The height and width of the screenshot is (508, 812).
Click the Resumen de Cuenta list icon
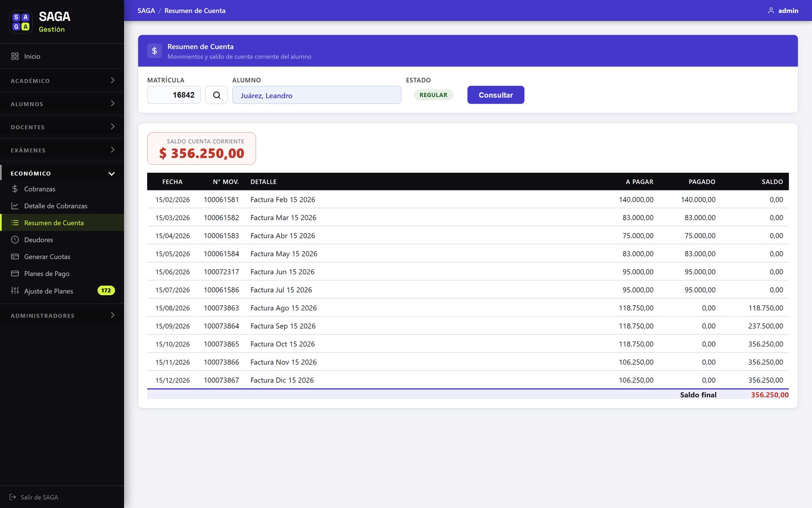point(15,223)
